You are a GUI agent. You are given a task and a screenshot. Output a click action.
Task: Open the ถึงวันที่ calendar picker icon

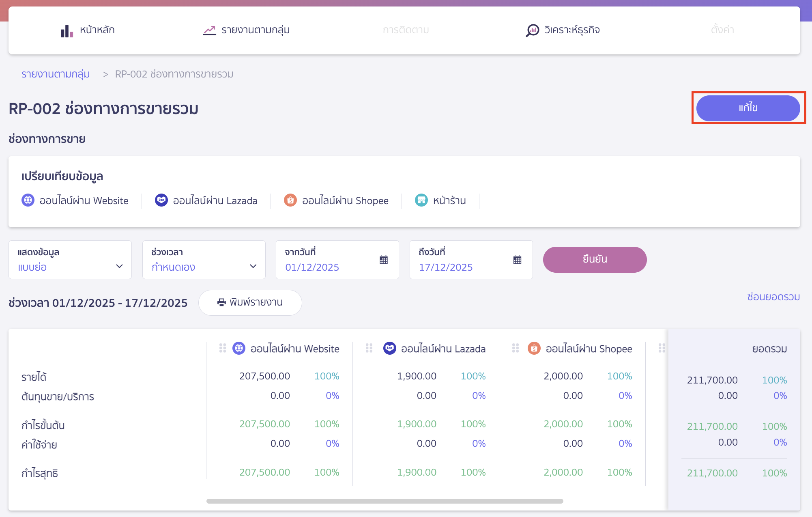pos(517,260)
